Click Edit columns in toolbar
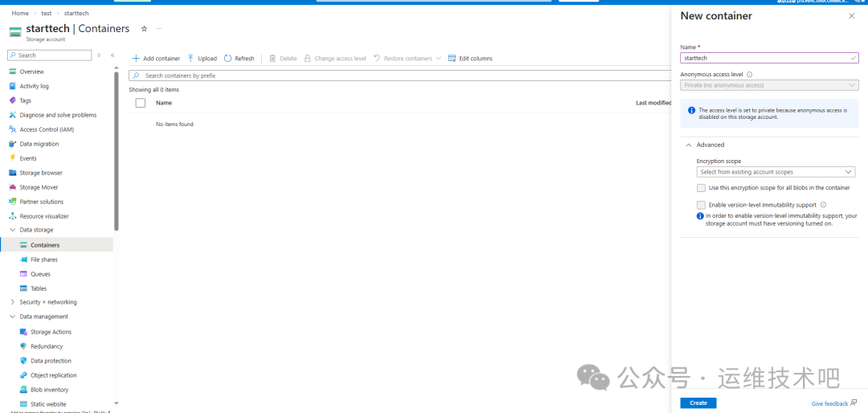Viewport: 868px width, 413px height. tap(470, 58)
